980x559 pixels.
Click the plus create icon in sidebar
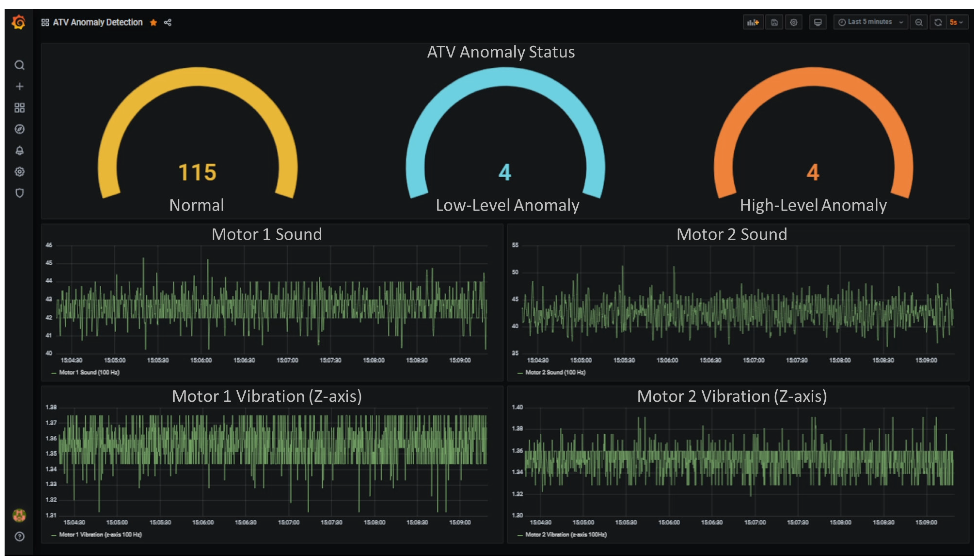pos(20,86)
